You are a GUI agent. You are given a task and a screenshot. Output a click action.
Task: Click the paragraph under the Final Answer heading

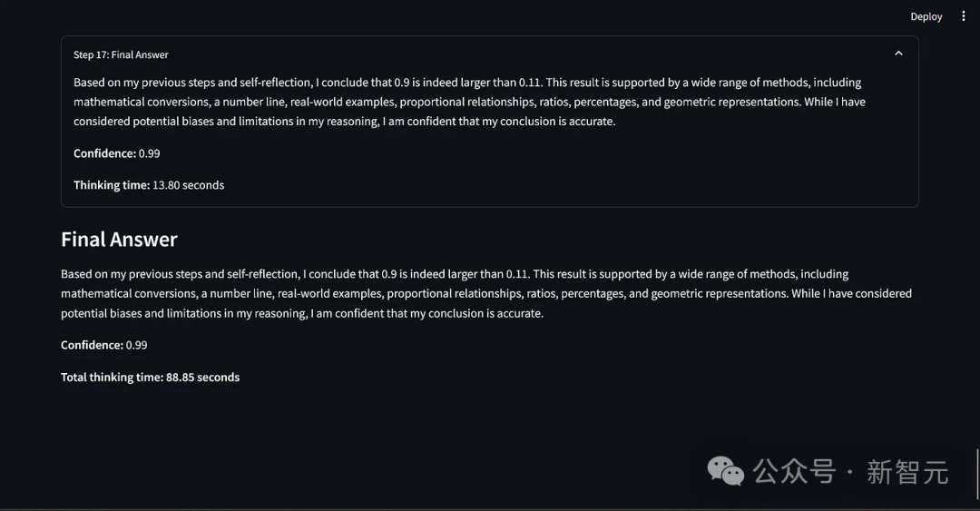point(485,293)
